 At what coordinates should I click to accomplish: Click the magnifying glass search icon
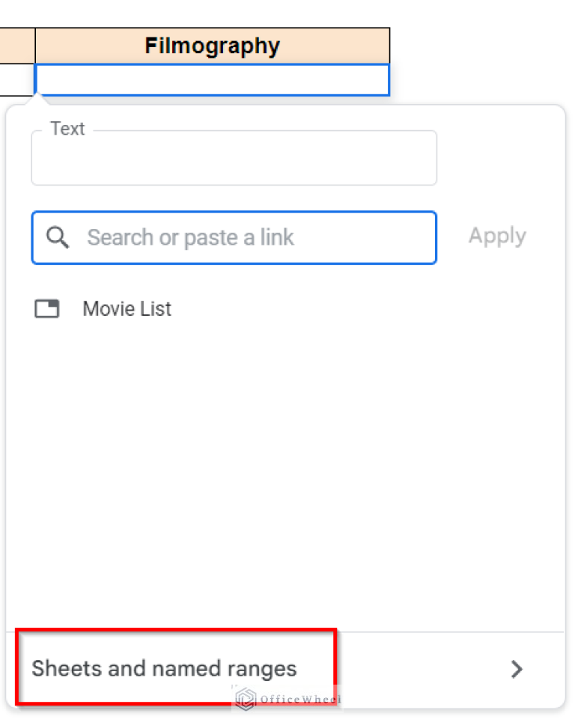click(57, 237)
